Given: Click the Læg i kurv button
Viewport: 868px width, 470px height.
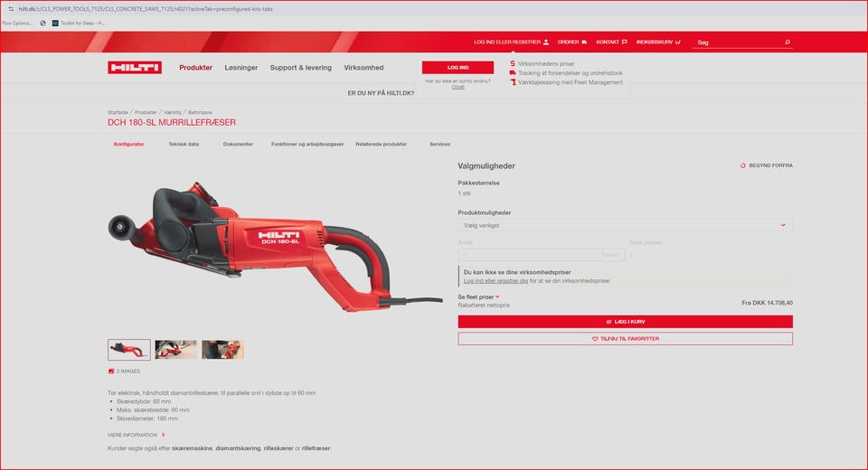Looking at the screenshot, I should (x=625, y=322).
